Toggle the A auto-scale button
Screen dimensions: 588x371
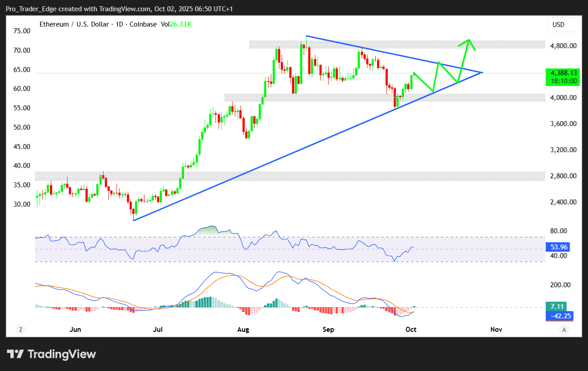(x=564, y=330)
